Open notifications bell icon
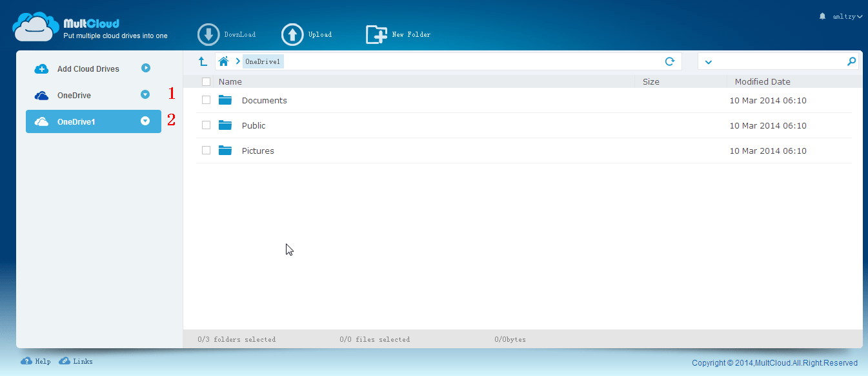 (822, 16)
